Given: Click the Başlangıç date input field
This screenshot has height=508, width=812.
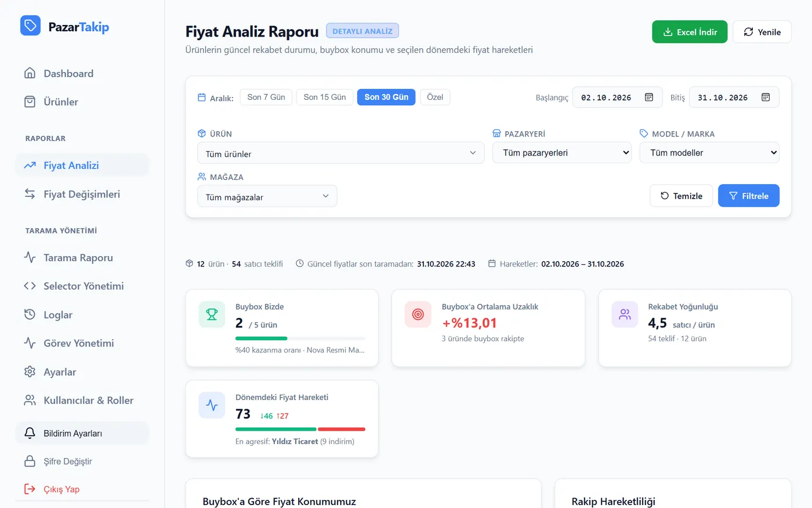Looking at the screenshot, I should click(x=617, y=98).
